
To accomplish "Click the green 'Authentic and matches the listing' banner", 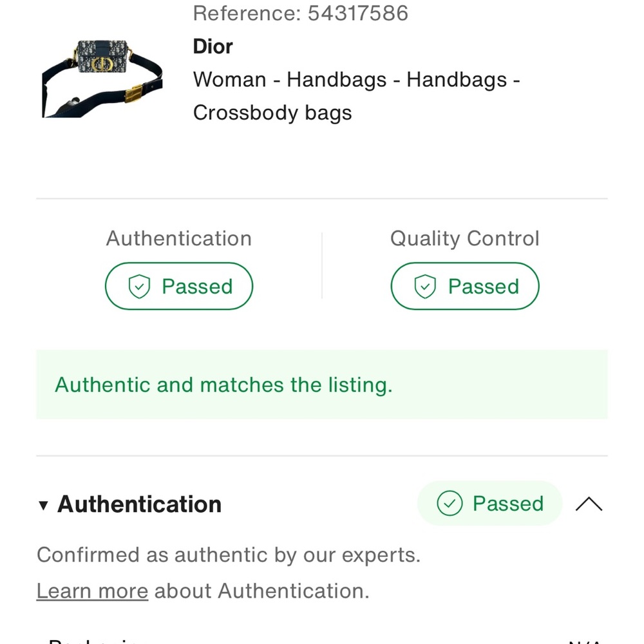I will click(321, 384).
